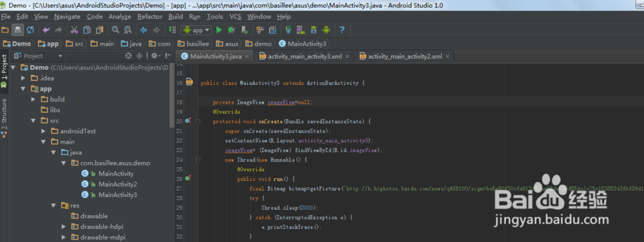Fold the onCreate method in gutter
Viewport: 644px width, 242px height.
(x=198, y=122)
